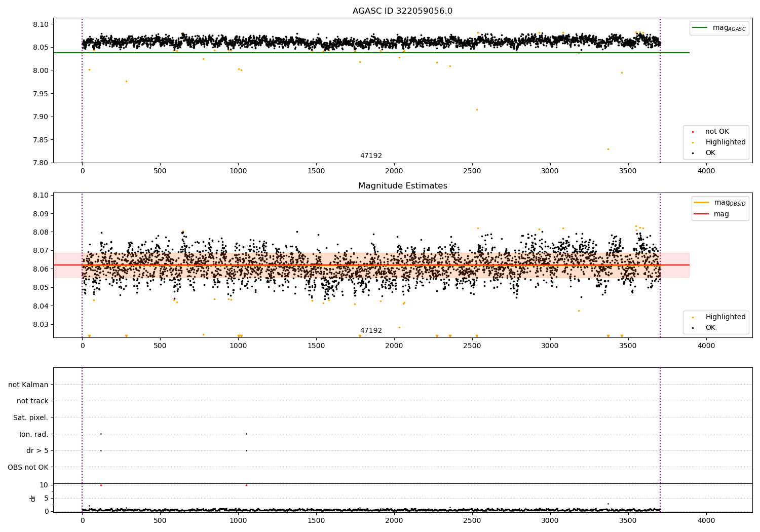Click the red dr marker near x=120
This screenshot has width=760, height=532.
101,485
